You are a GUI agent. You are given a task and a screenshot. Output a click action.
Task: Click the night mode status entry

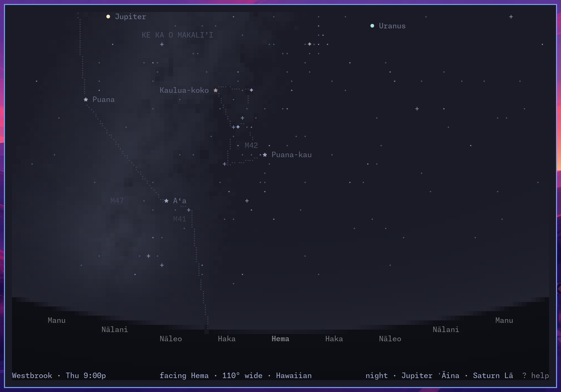click(376, 376)
